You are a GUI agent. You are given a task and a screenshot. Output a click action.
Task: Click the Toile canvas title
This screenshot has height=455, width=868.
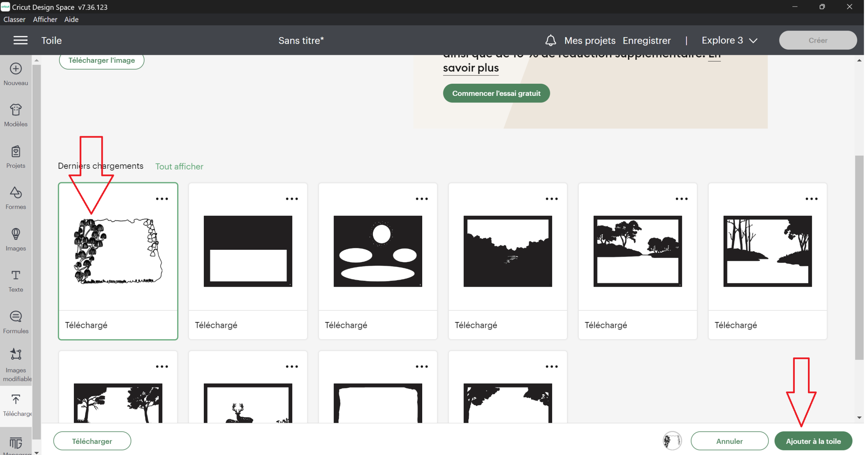[x=51, y=40]
